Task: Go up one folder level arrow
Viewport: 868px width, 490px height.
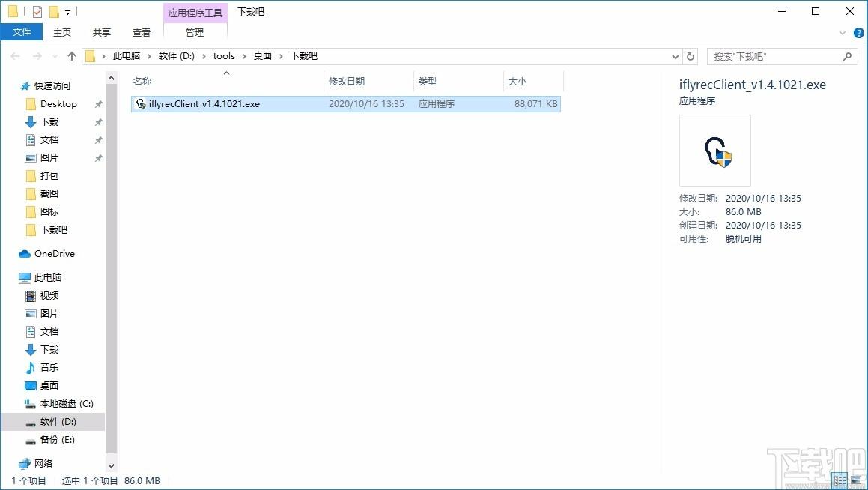Action: 72,56
